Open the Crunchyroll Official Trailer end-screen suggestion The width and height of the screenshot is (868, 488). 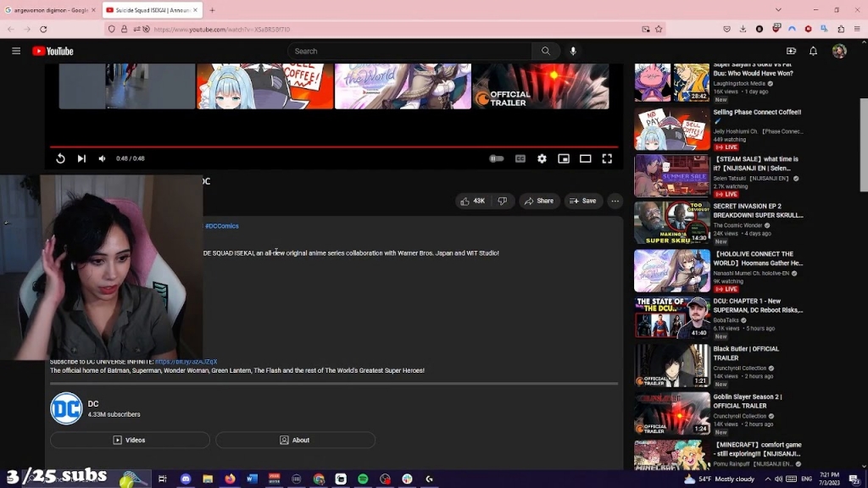point(540,86)
